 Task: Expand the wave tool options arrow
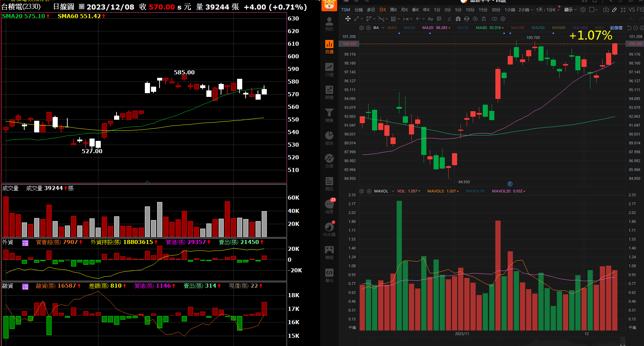coord(387,19)
